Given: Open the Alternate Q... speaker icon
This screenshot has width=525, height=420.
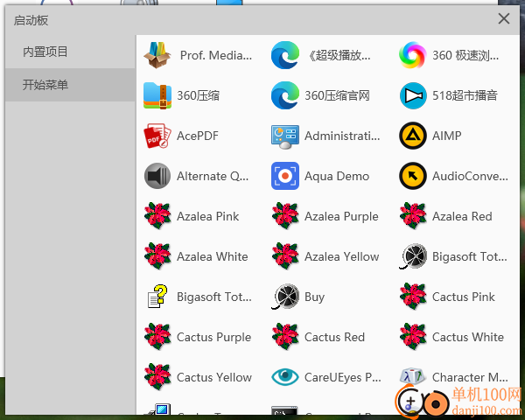Looking at the screenshot, I should 157,176.
